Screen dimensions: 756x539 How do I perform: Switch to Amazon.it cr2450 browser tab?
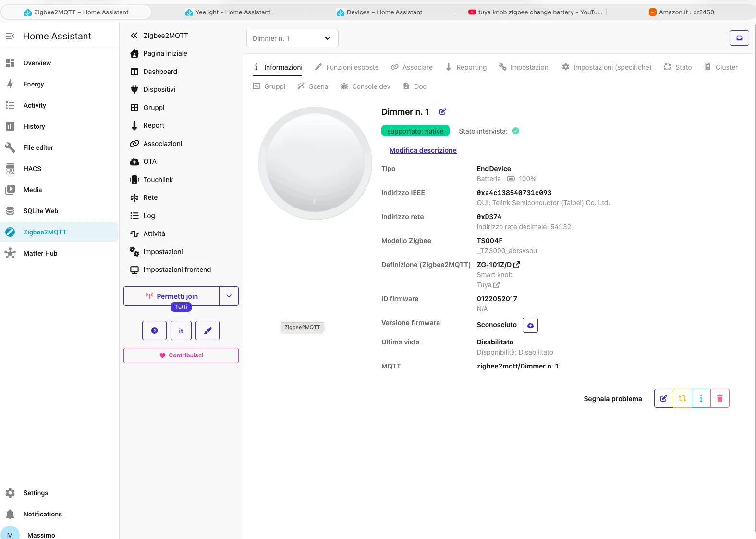click(x=681, y=12)
